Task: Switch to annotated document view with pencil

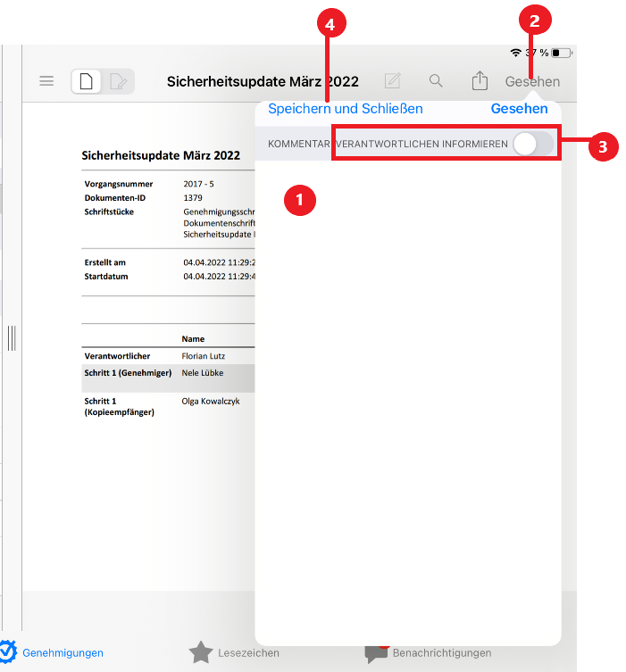Action: pos(118,82)
